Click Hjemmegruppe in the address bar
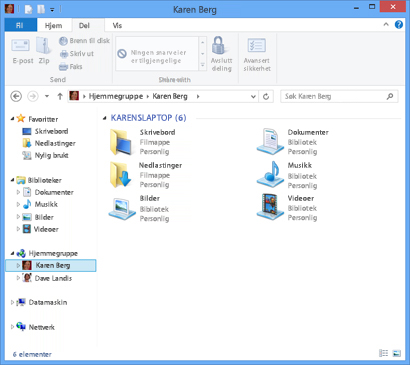410x365 pixels. pos(115,96)
